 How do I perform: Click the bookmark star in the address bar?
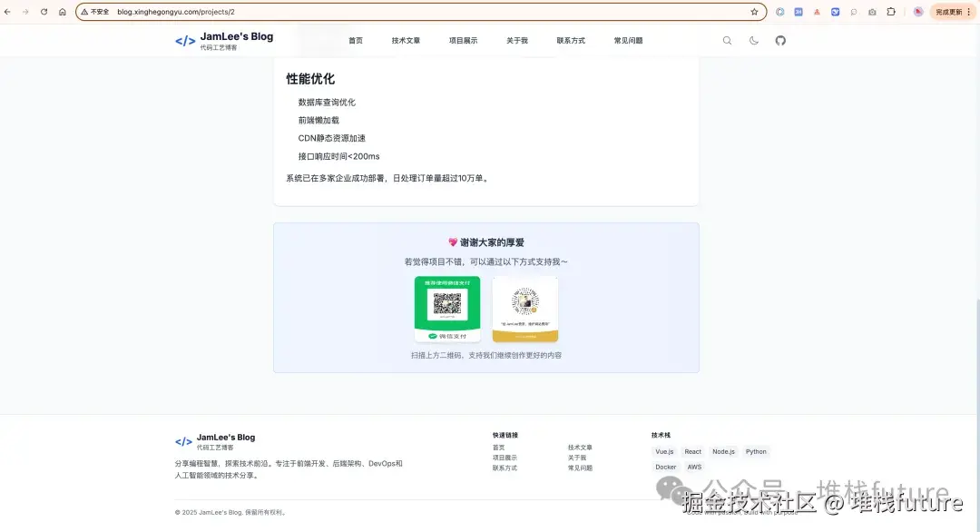[x=754, y=12]
